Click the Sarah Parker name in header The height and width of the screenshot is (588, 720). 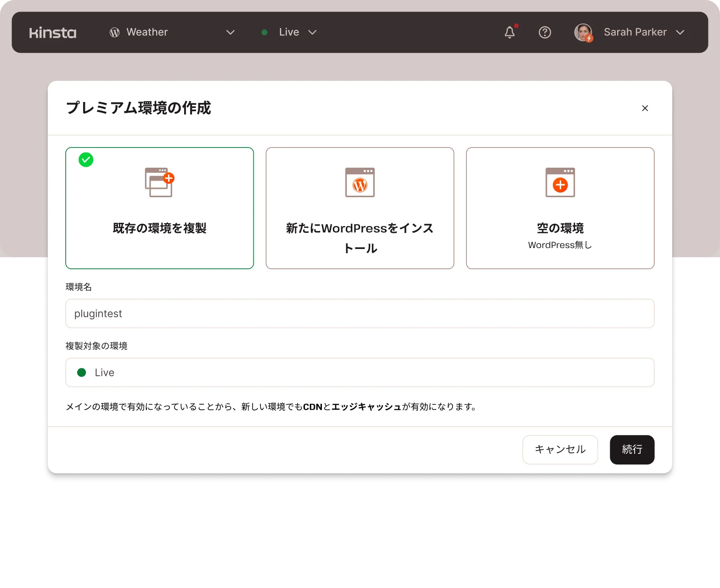(635, 32)
